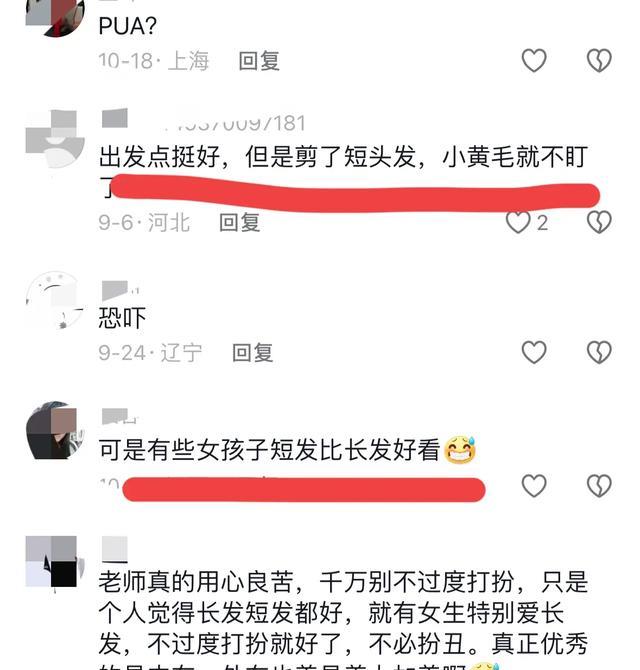Like the Hebei comment with 2 likes
Screen dimensions: 640x670
pos(518,222)
